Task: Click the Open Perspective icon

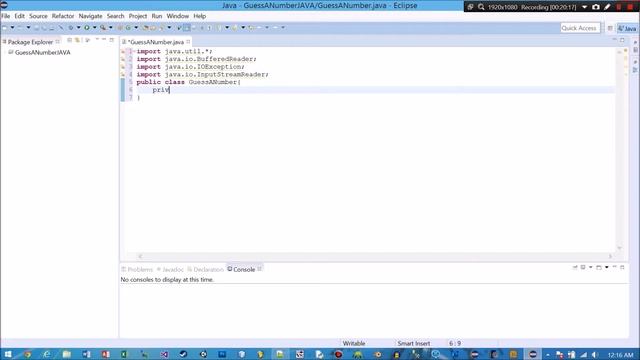Action: 610,28
